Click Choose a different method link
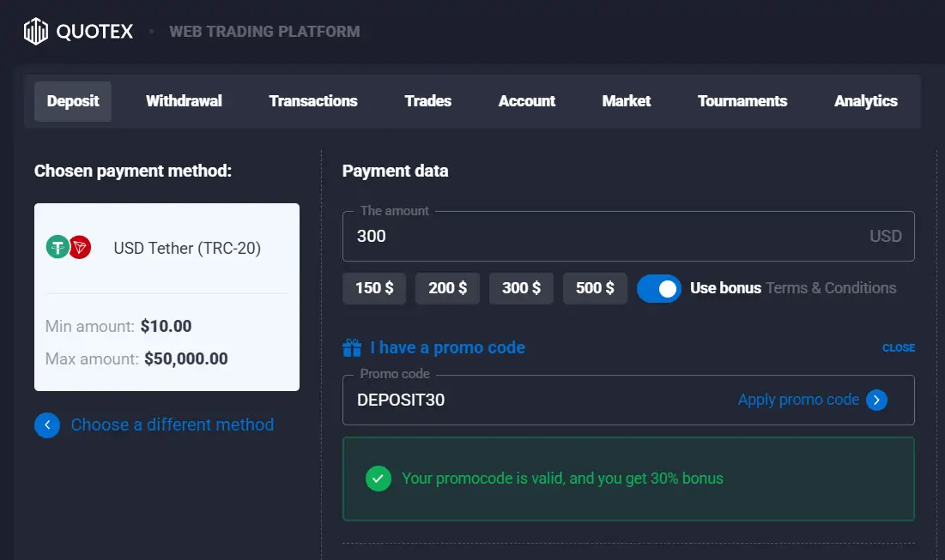Screen dimensions: 945x560 [x=172, y=425]
